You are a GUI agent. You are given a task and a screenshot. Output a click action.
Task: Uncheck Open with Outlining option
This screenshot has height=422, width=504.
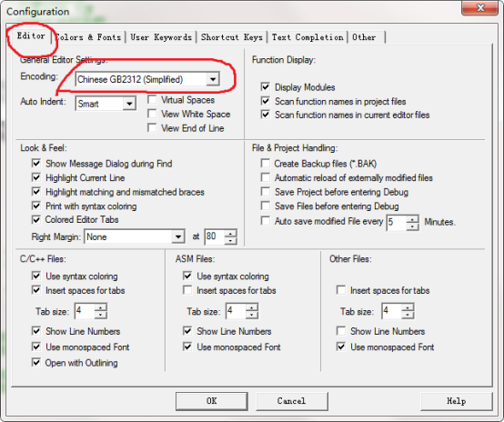36,362
